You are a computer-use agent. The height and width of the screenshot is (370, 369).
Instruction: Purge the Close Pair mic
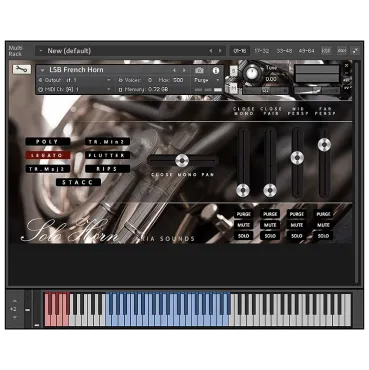pos(270,214)
